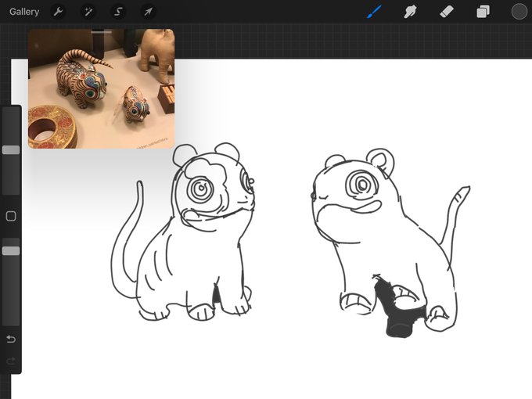Image resolution: width=532 pixels, height=399 pixels.
Task: Select the Paint brush tool
Action: pyautogui.click(x=374, y=12)
